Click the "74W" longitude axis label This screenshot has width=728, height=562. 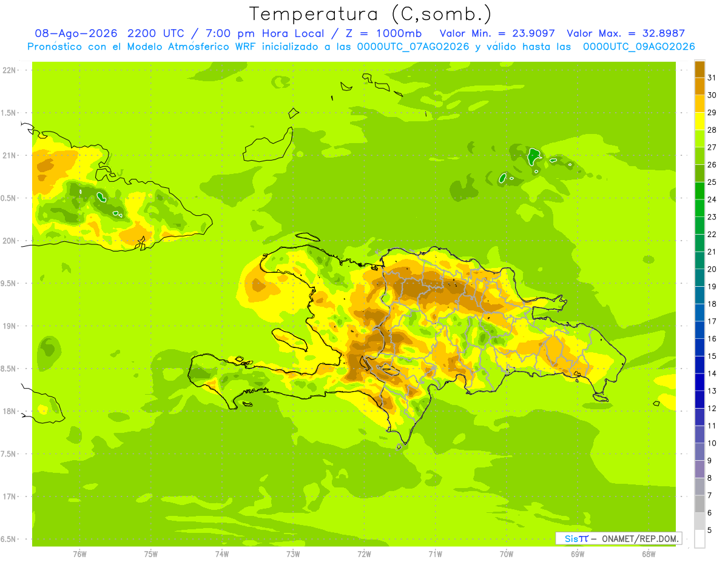[x=222, y=554]
